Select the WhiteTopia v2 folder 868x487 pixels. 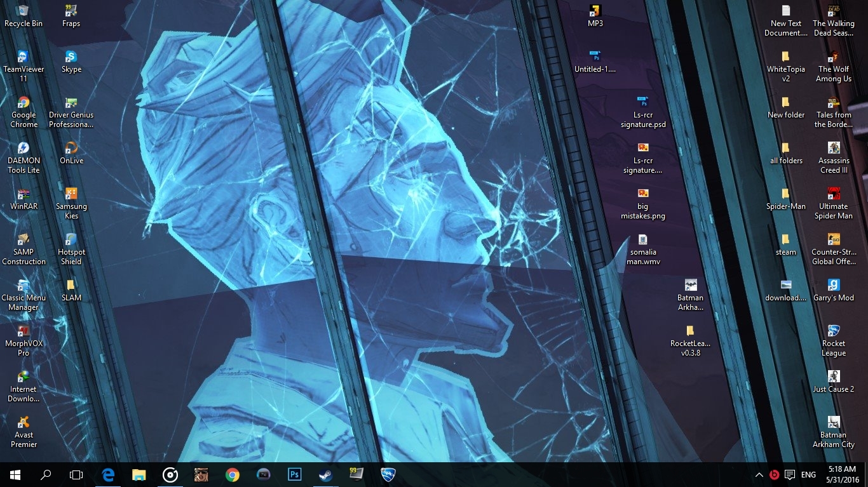pyautogui.click(x=786, y=67)
